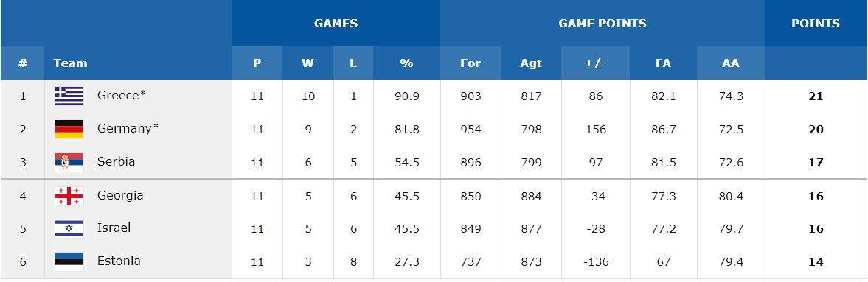The image size is (868, 282).
Task: Click the Germany flag icon
Action: 69,130
